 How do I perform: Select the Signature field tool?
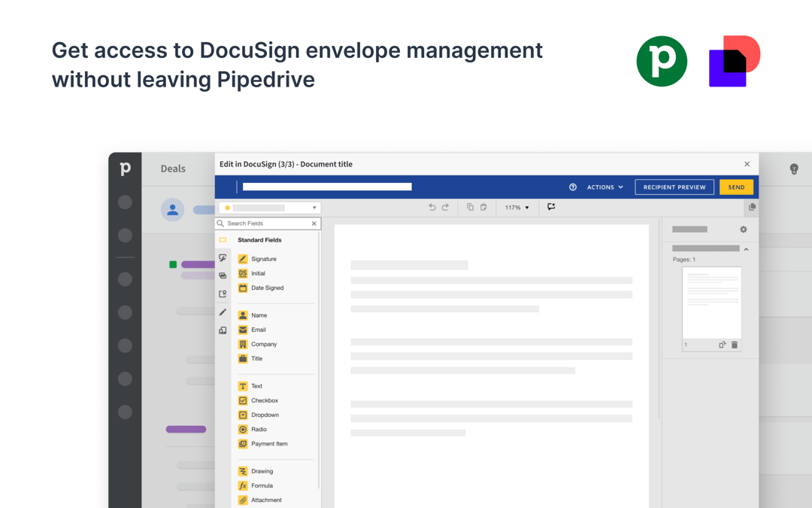click(x=262, y=257)
